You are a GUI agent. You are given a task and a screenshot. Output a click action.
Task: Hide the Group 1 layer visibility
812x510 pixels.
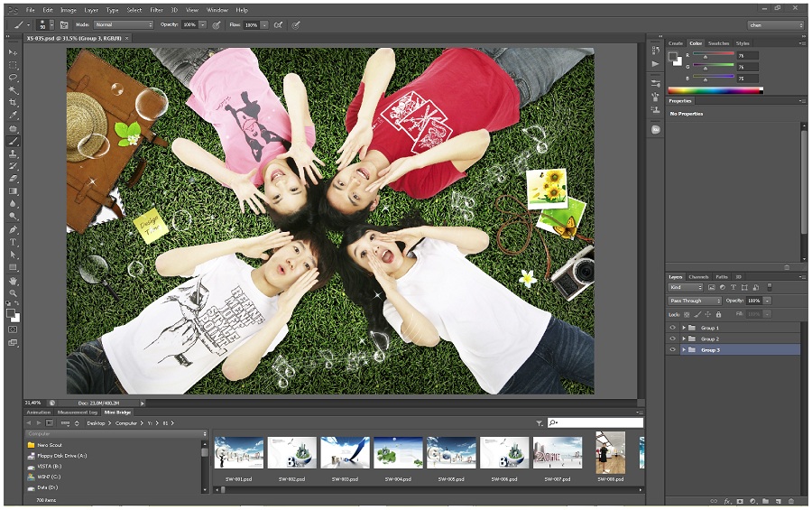click(672, 328)
